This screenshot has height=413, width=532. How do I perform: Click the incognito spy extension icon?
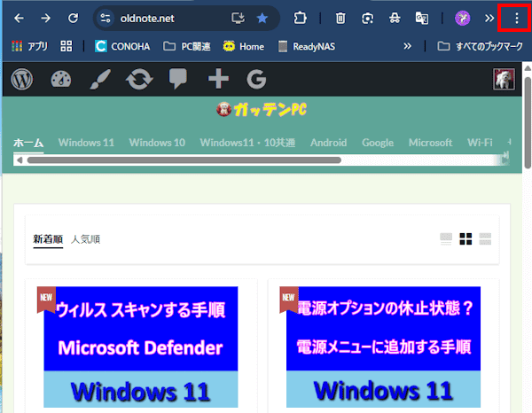(395, 18)
